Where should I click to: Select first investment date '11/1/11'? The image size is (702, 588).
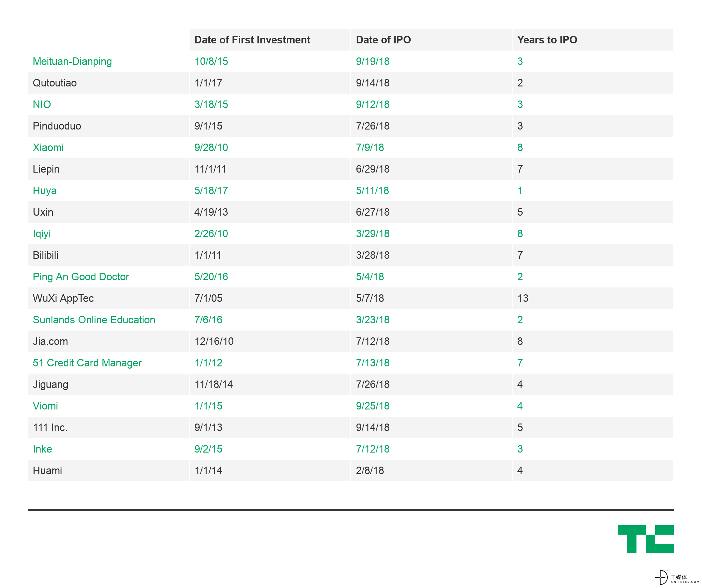click(x=210, y=169)
